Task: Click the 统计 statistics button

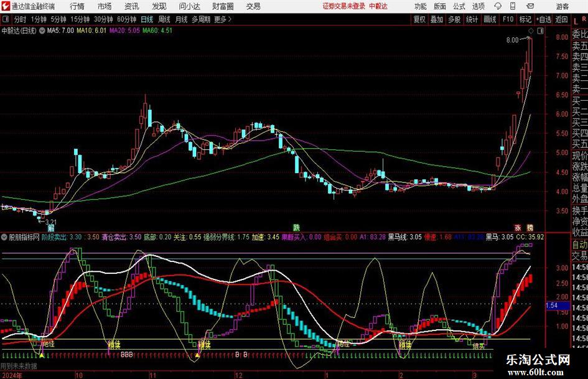Action: pos(472,19)
